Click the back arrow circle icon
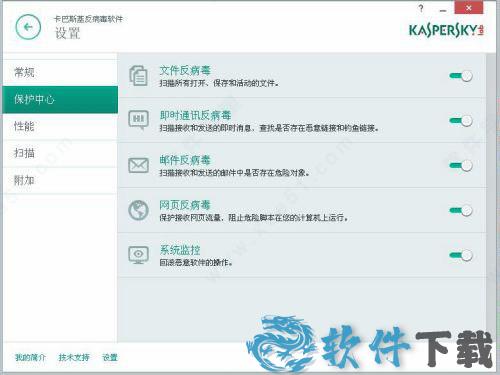 [28, 27]
